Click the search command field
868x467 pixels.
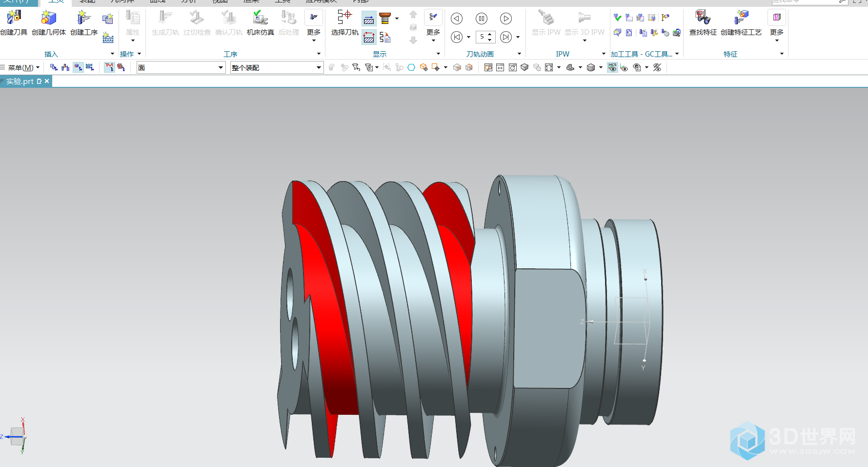[810, 2]
